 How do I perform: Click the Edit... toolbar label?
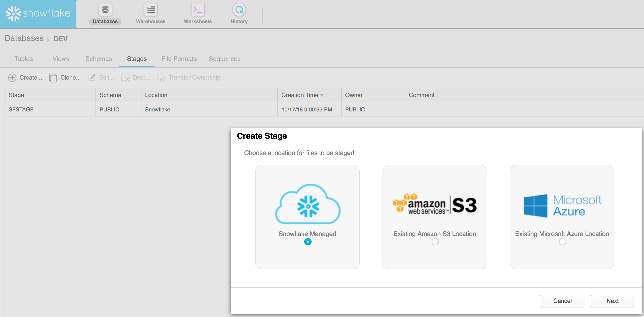coord(106,78)
